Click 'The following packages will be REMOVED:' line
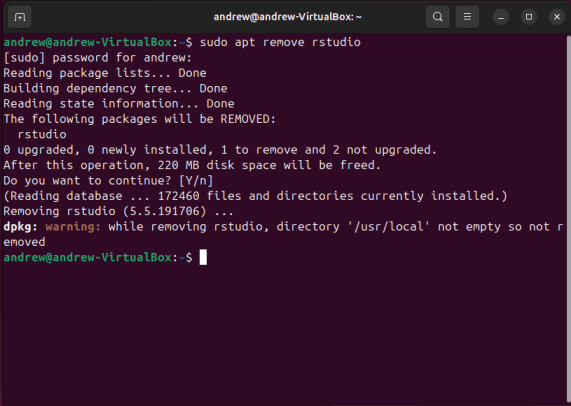This screenshot has height=406, width=571. pos(140,119)
